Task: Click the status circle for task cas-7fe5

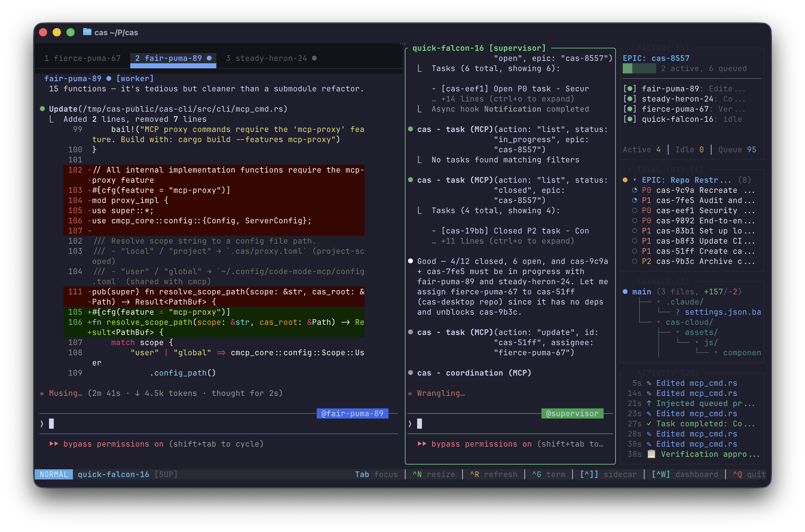Action: coord(635,201)
